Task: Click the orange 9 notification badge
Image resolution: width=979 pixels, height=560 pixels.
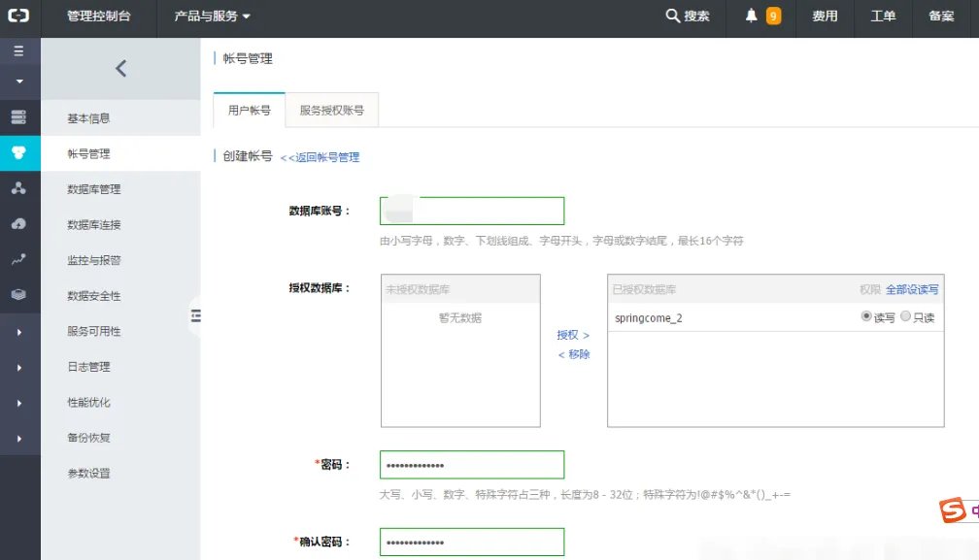Action: [773, 16]
